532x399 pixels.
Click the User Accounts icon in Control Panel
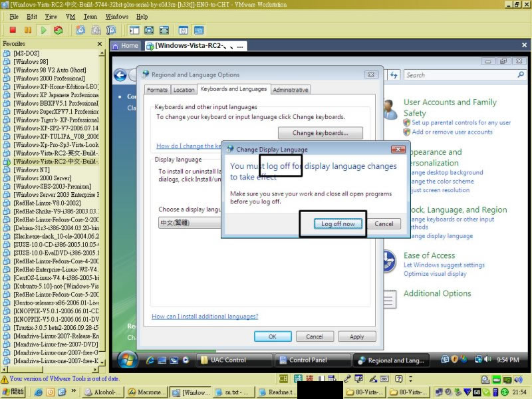pos(390,109)
